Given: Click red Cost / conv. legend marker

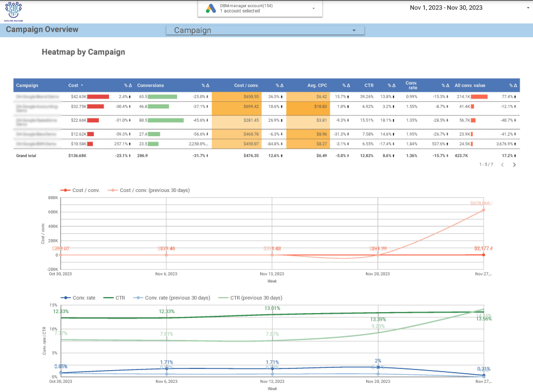Looking at the screenshot, I should [x=65, y=190].
